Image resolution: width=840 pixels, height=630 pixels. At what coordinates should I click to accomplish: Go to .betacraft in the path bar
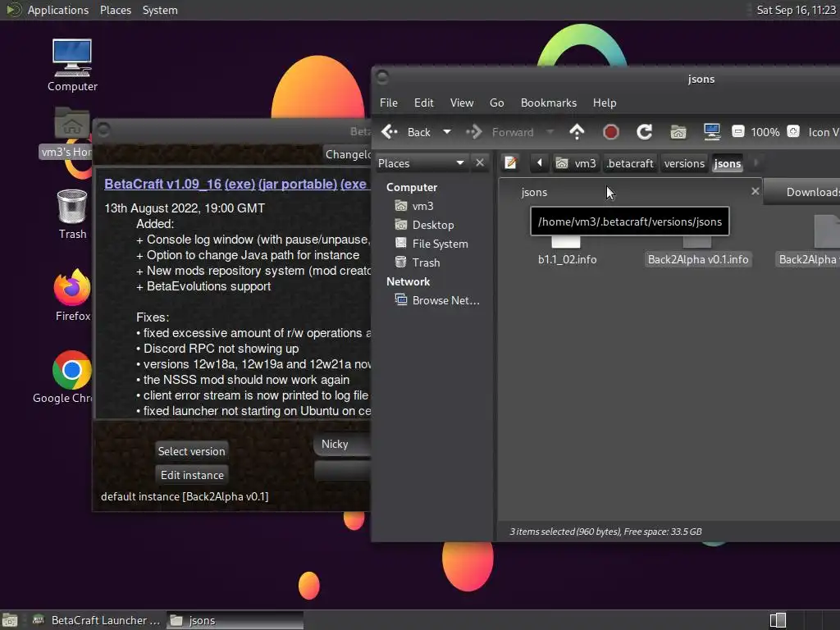point(630,163)
